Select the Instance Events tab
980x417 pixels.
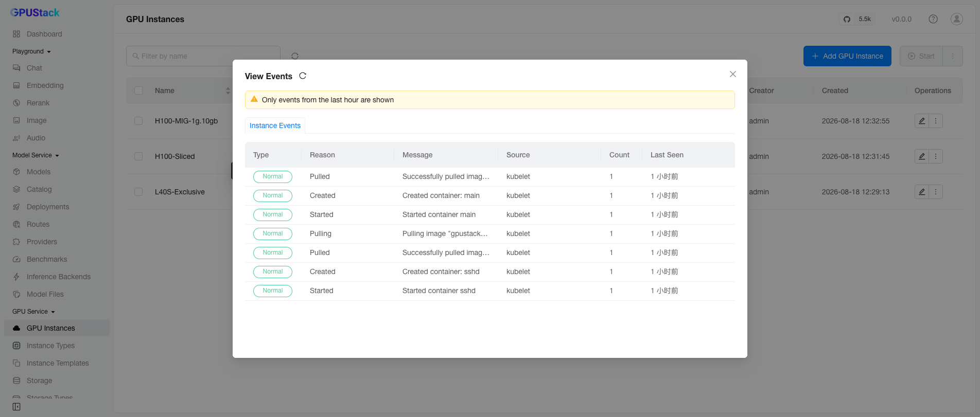coord(275,125)
